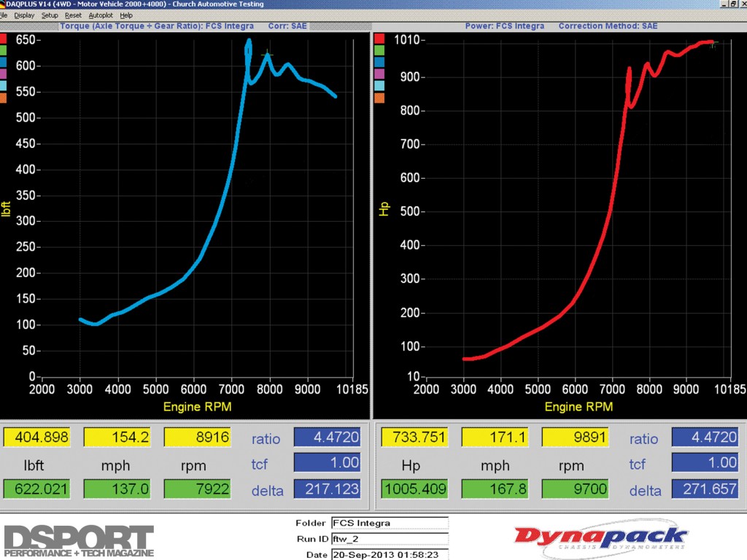Screen dimensions: 747x560
Task: Select the green swatch beside the torque graph
Action: click(x=4, y=50)
